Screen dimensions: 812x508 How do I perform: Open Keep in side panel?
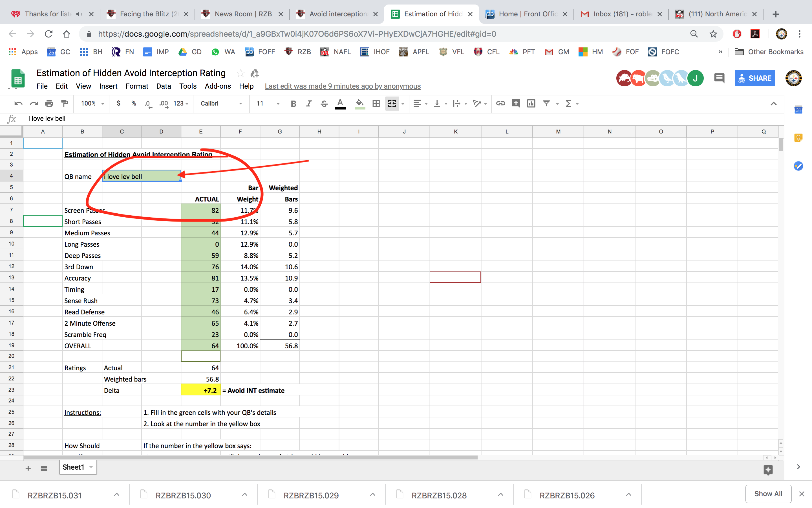pos(798,138)
